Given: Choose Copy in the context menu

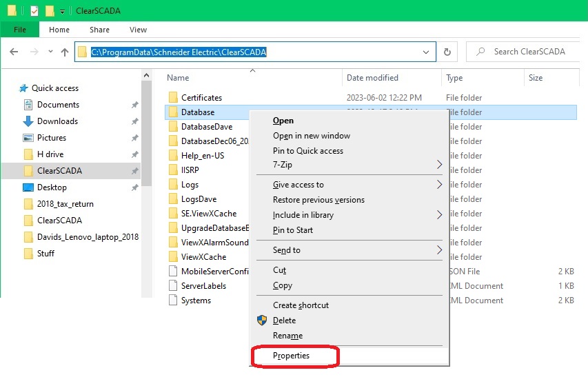Looking at the screenshot, I should 283,285.
